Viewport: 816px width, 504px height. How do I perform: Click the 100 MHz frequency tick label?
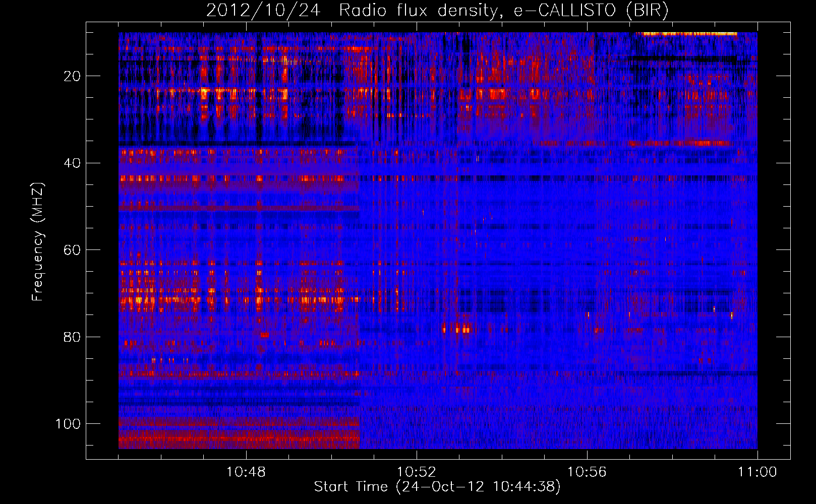coord(68,424)
